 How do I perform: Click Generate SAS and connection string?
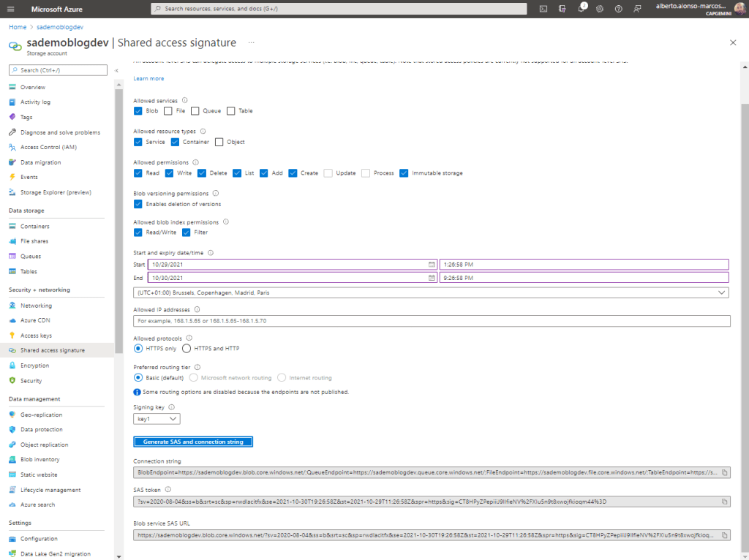pos(193,442)
